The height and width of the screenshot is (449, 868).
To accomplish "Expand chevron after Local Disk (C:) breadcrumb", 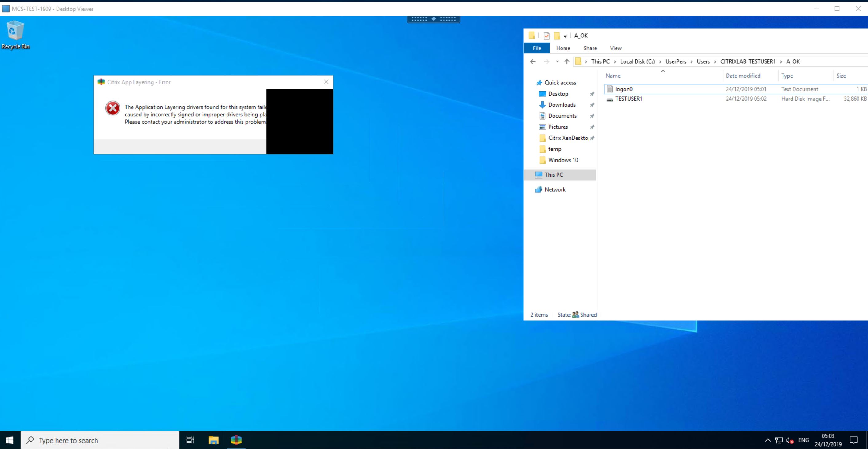I will coord(660,62).
